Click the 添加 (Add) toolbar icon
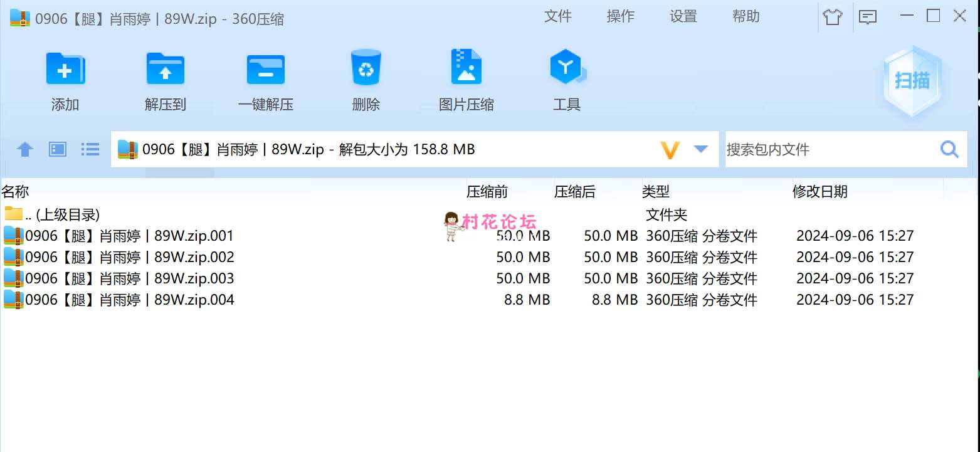This screenshot has width=980, height=452. [x=65, y=69]
